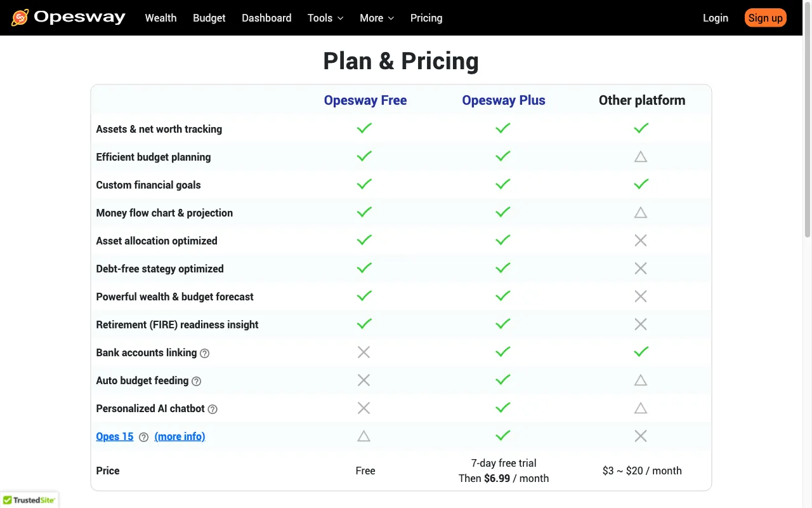Image resolution: width=812 pixels, height=508 pixels.
Task: Click the 'Price' row label
Action: point(108,471)
